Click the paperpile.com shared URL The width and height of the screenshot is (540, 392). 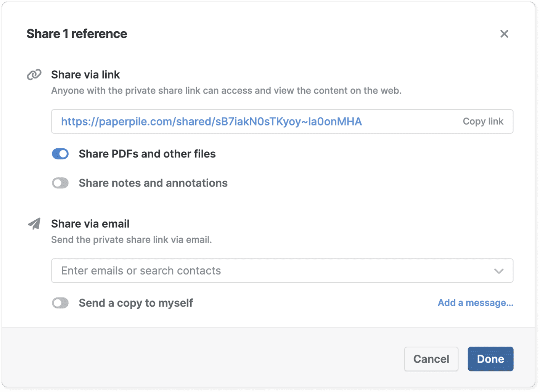(211, 122)
